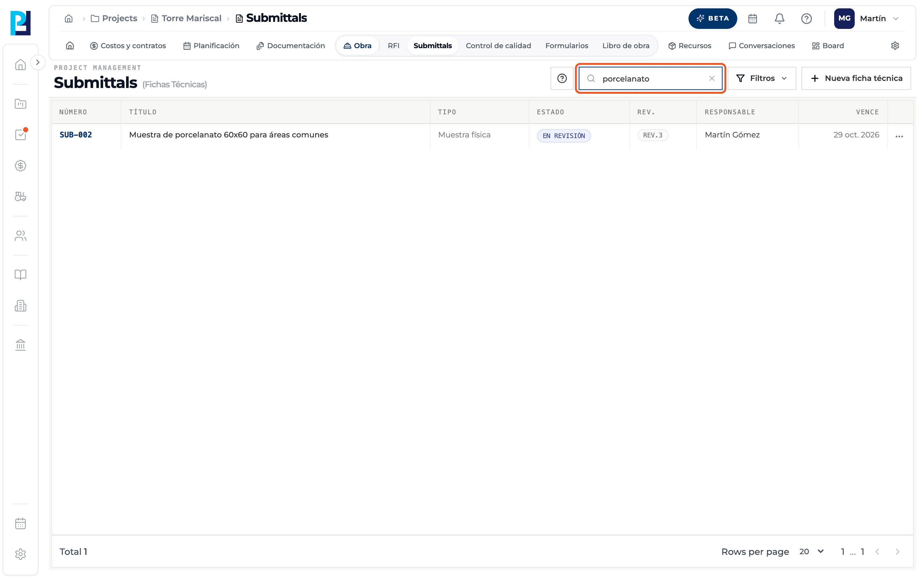Switch to RFI tab

(x=393, y=46)
